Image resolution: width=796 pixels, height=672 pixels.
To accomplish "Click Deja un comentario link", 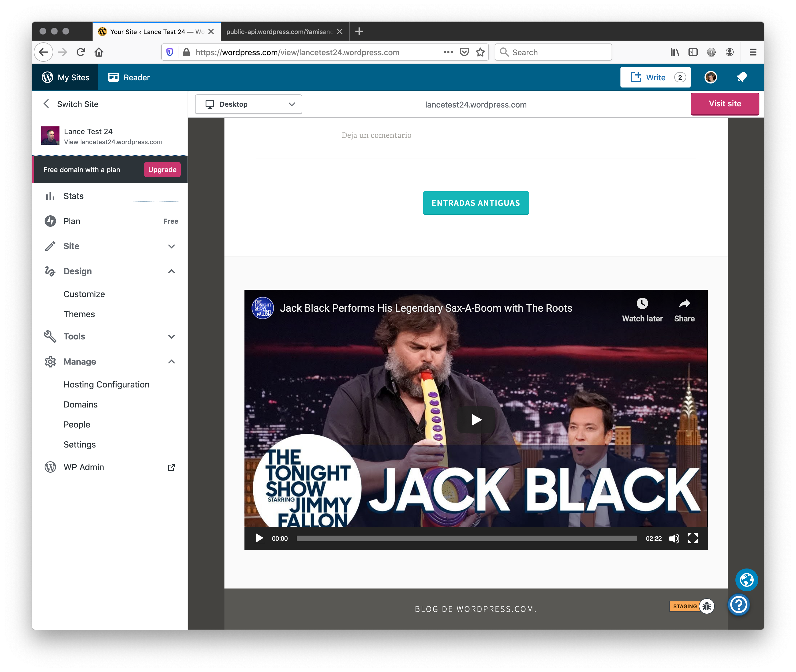I will [376, 135].
